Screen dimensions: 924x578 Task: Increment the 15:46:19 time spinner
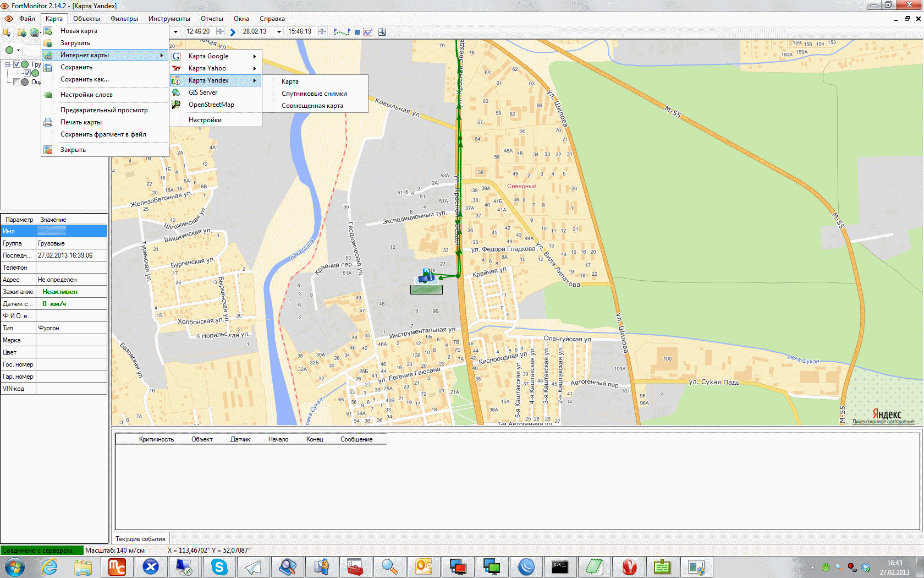click(x=322, y=29)
